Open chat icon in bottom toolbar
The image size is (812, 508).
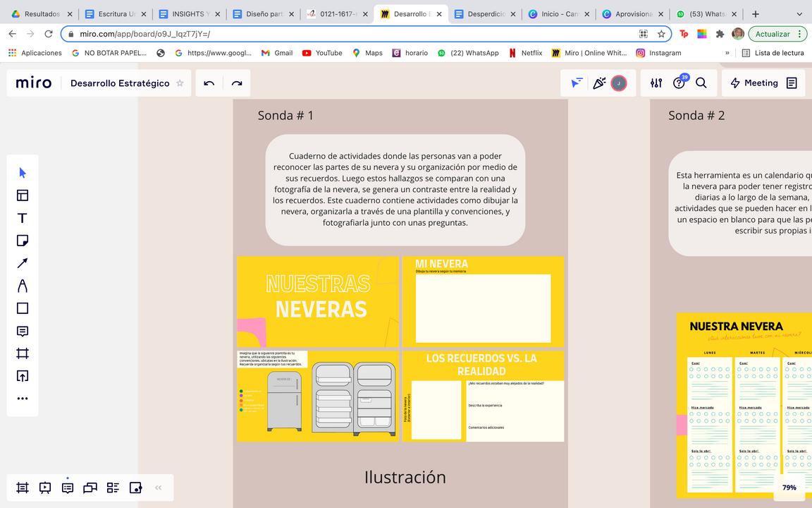click(90, 488)
